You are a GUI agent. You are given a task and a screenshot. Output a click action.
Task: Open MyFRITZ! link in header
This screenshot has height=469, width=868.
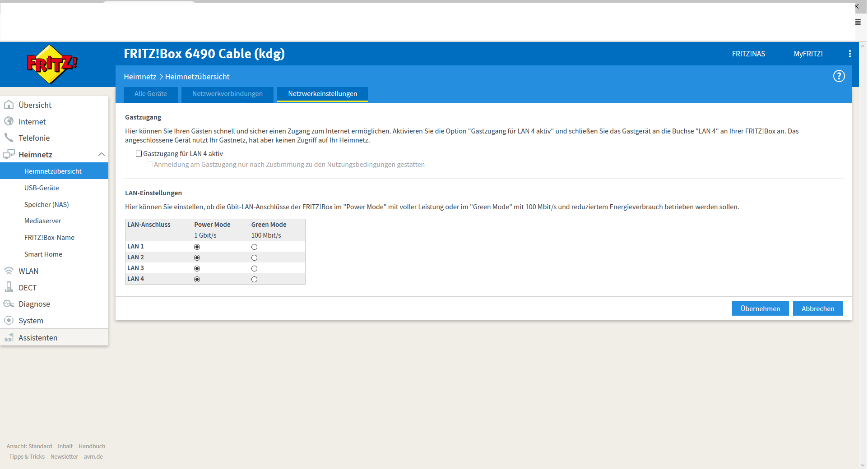pos(808,54)
